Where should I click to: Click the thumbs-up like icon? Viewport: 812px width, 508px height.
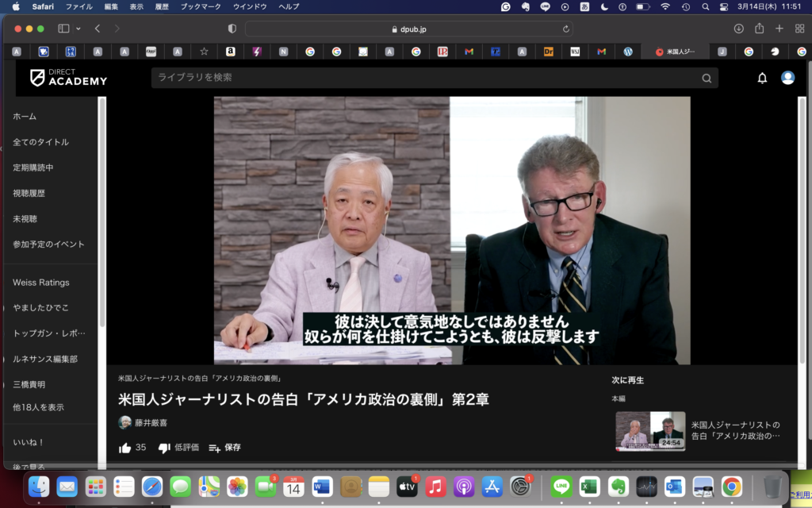pyautogui.click(x=125, y=448)
